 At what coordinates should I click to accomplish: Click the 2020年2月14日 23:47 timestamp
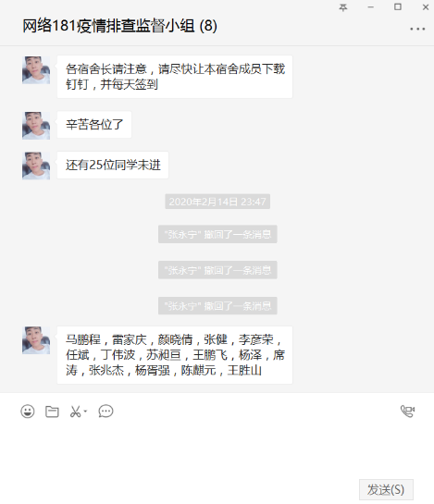point(217,202)
